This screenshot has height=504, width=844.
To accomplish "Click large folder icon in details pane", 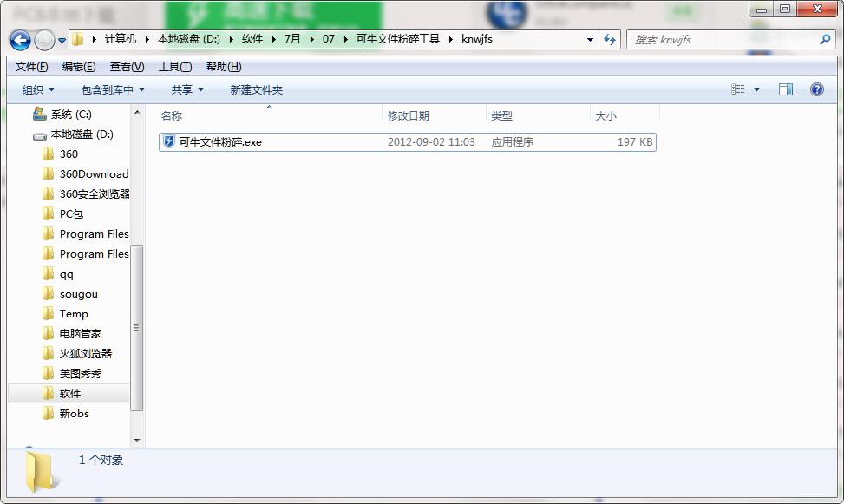I will click(x=41, y=472).
